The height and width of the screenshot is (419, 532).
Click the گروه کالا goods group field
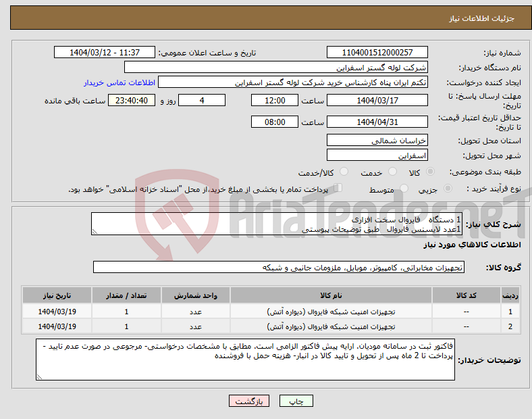[279, 267]
